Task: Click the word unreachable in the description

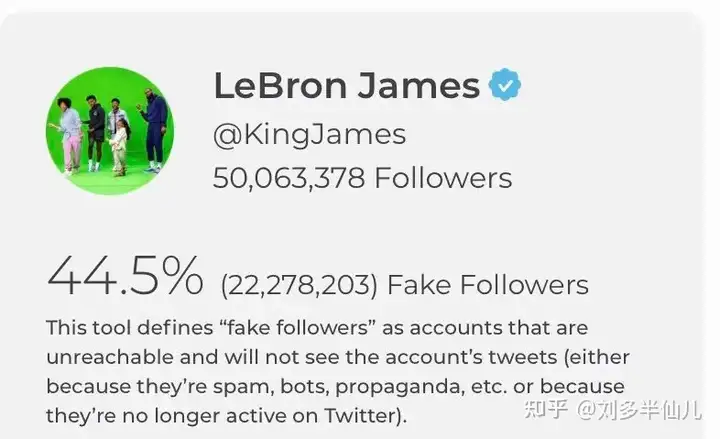Action: [110, 357]
